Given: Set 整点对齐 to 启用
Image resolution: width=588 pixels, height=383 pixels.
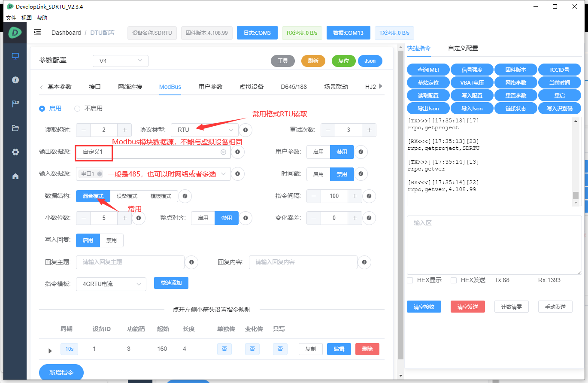Looking at the screenshot, I should click(x=203, y=218).
